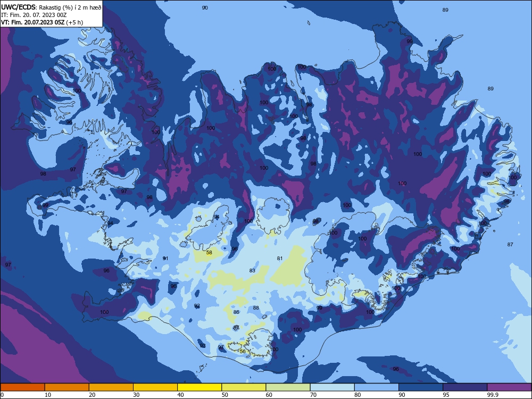
Task: Click the '40' legend scale label
Action: pyautogui.click(x=180, y=395)
